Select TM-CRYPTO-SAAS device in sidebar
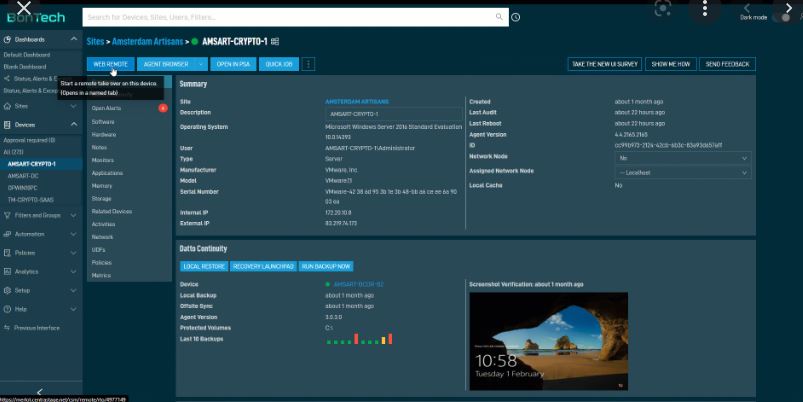Image resolution: width=803 pixels, height=402 pixels. tap(30, 200)
